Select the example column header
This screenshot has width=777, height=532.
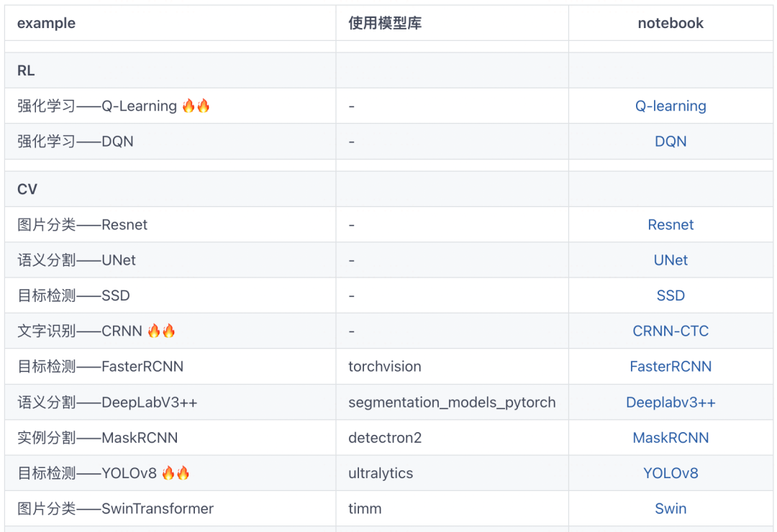(46, 23)
